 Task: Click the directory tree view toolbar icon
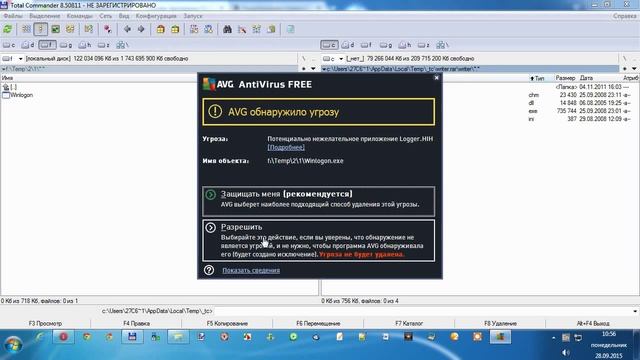(x=70, y=29)
